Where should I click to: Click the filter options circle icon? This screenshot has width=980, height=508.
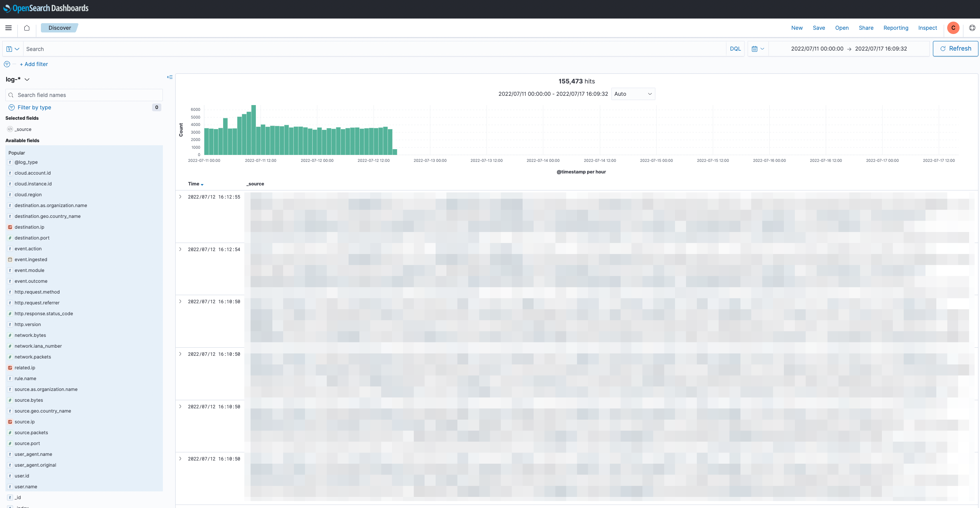[7, 64]
